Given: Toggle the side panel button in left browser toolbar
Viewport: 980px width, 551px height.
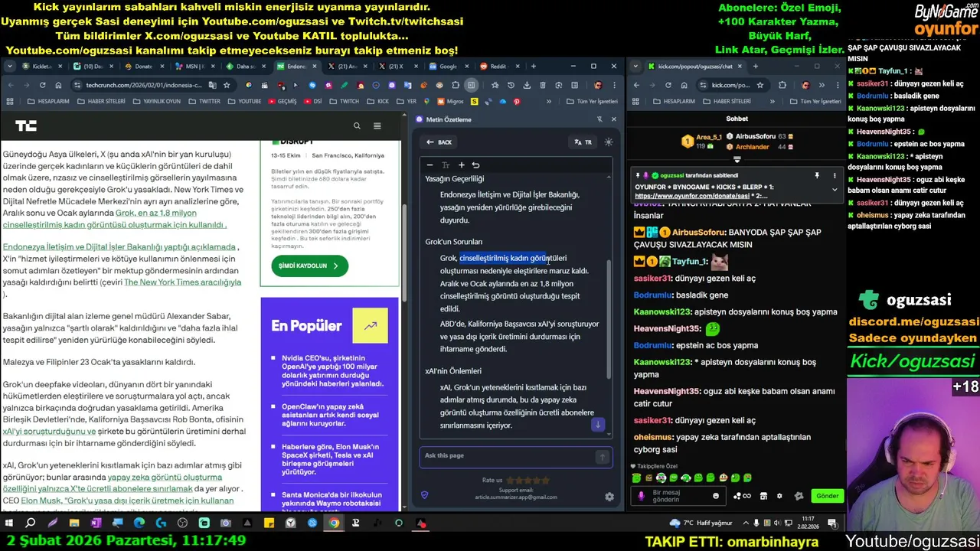Looking at the screenshot, I should (472, 85).
